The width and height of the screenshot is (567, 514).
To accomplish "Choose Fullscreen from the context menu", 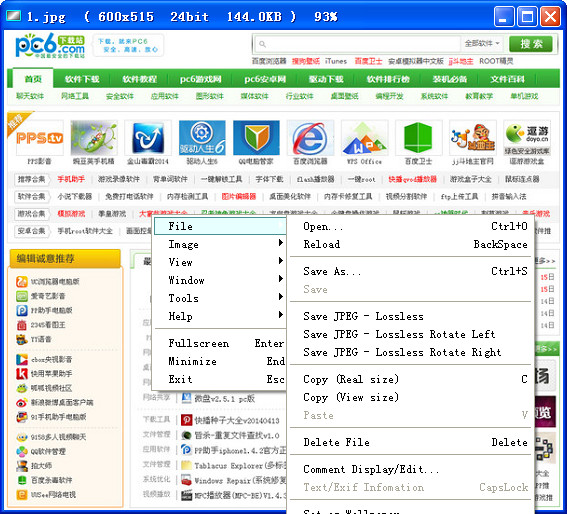I will tap(220, 343).
